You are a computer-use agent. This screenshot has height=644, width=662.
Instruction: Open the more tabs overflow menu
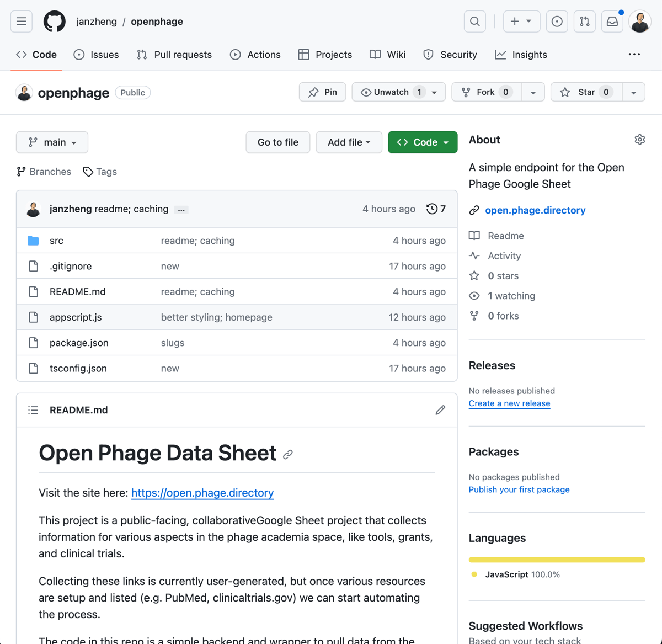[634, 54]
